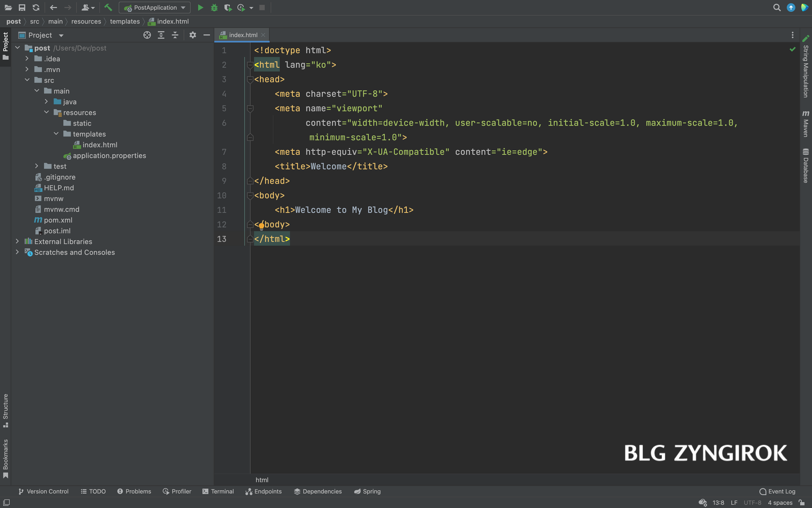This screenshot has height=508, width=812.
Task: Click the intention lightbulb on line 12
Action: (x=261, y=226)
